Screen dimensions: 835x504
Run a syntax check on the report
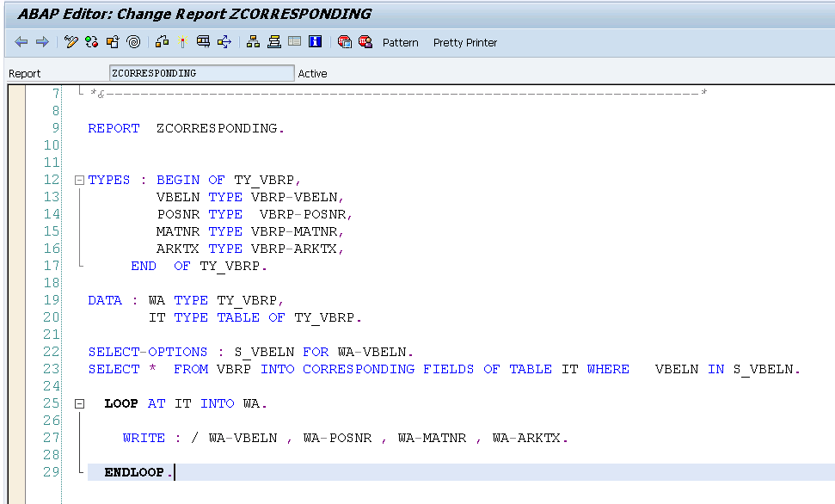tap(70, 41)
